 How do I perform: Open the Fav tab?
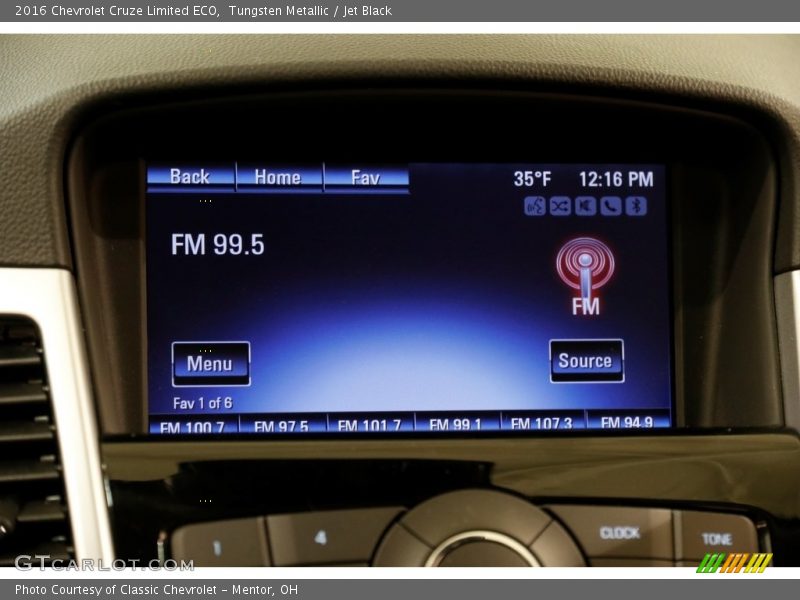pyautogui.click(x=366, y=178)
